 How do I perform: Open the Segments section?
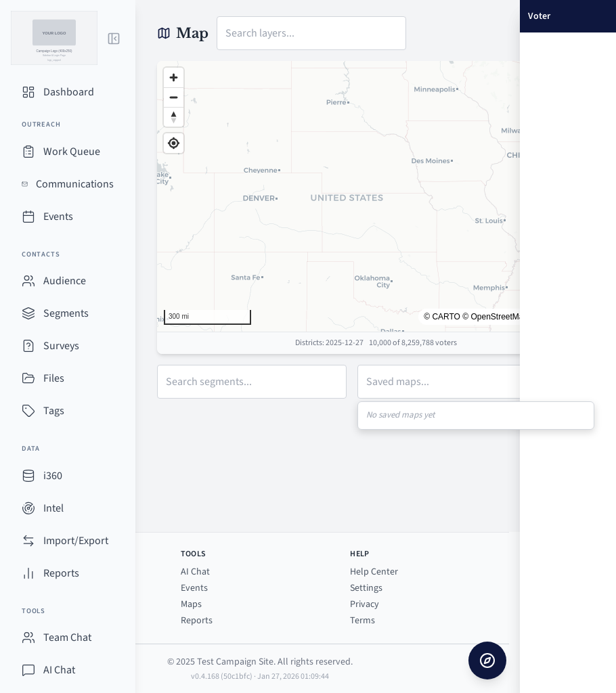pyautogui.click(x=66, y=313)
